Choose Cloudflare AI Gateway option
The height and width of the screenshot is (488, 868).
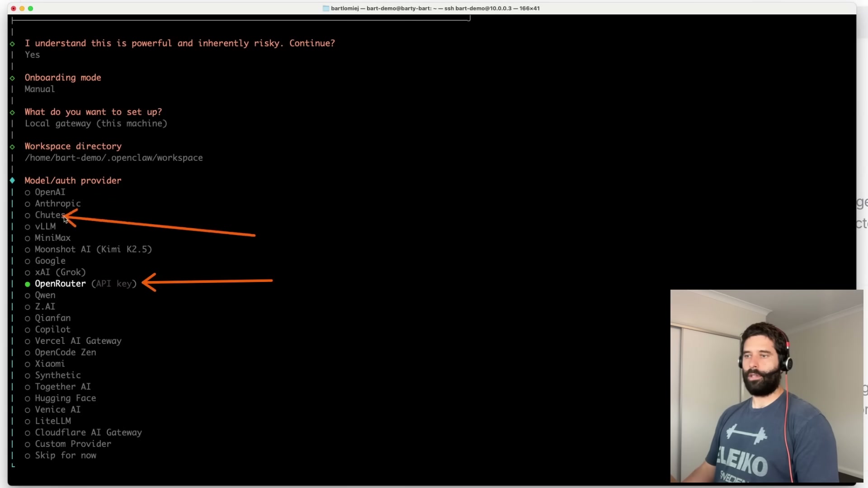point(83,432)
